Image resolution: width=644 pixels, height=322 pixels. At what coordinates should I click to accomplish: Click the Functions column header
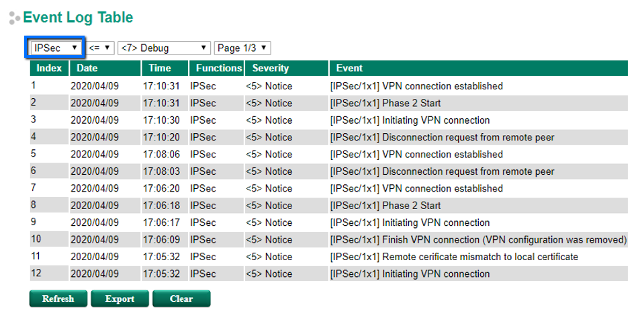(216, 68)
